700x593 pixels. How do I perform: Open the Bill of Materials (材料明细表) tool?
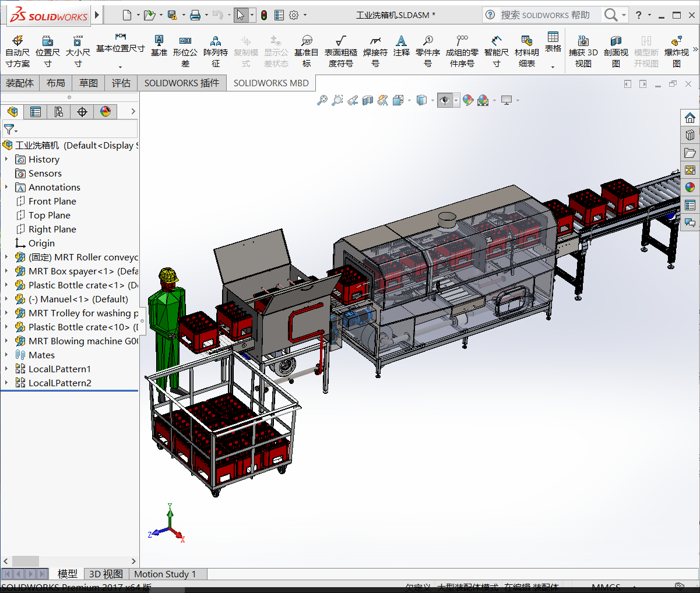(x=527, y=51)
